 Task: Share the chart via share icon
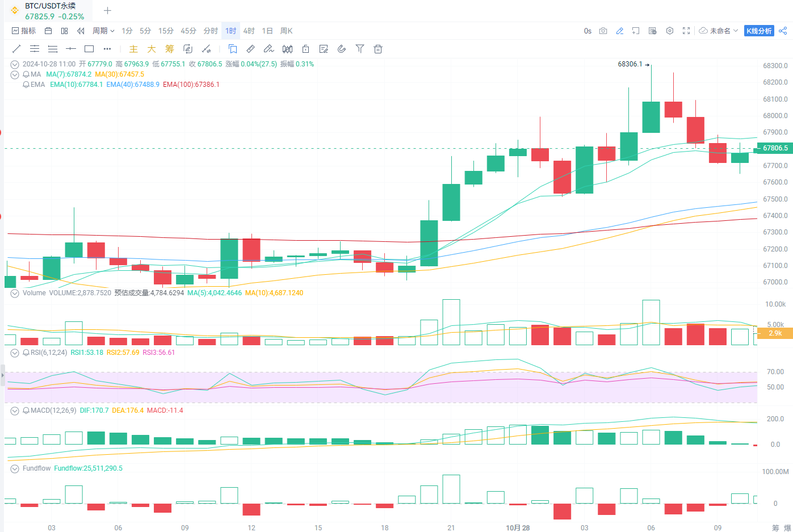click(783, 31)
